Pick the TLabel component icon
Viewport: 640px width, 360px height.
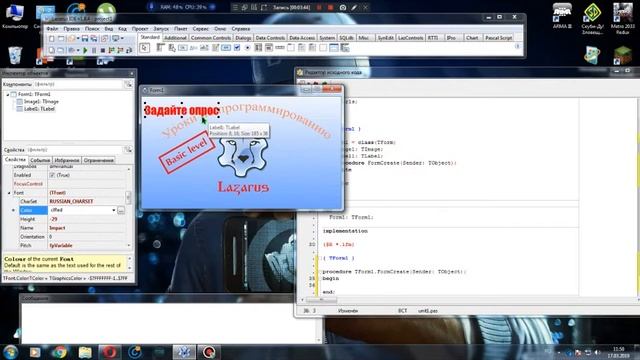click(193, 48)
